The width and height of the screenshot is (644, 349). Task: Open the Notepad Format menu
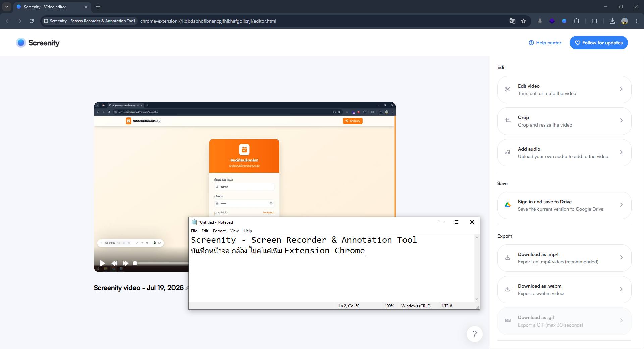click(x=219, y=231)
